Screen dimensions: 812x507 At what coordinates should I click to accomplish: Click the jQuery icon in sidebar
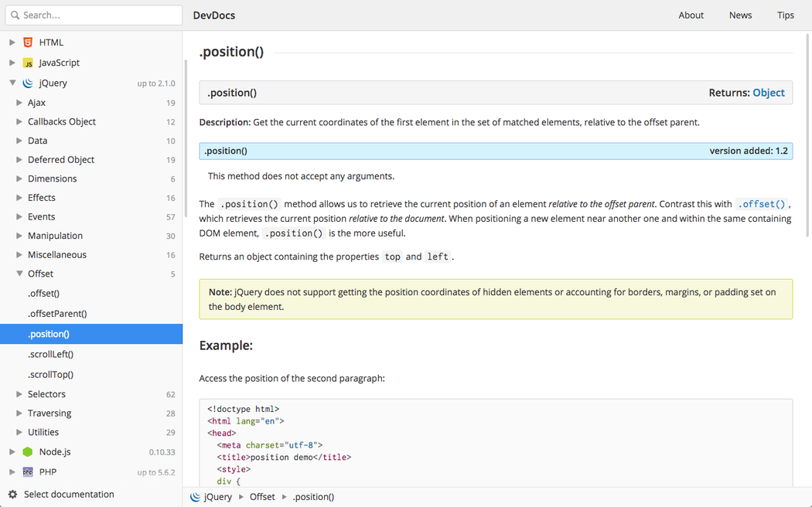tap(28, 83)
